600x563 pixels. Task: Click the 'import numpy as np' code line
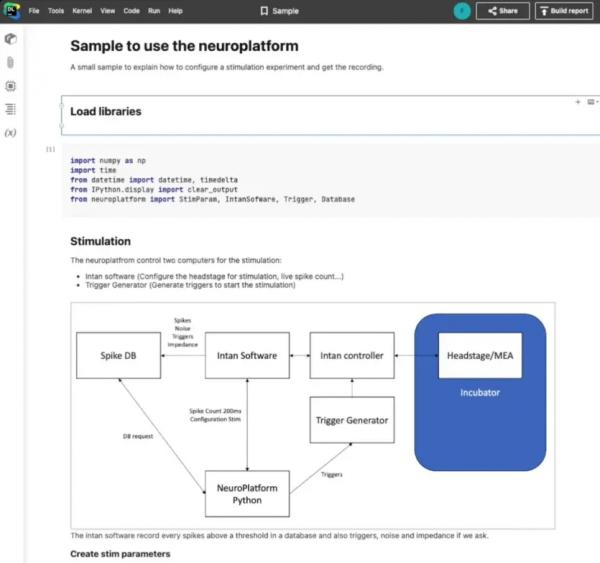[x=108, y=161]
